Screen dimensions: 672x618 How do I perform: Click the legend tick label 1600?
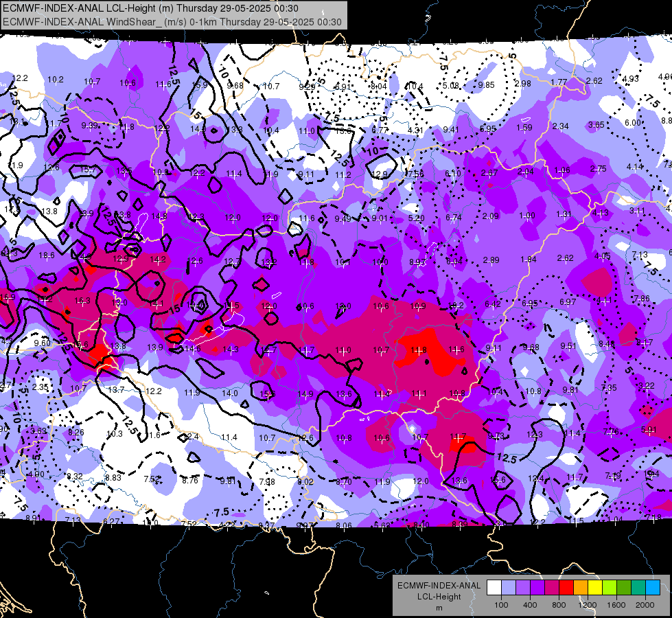616,605
